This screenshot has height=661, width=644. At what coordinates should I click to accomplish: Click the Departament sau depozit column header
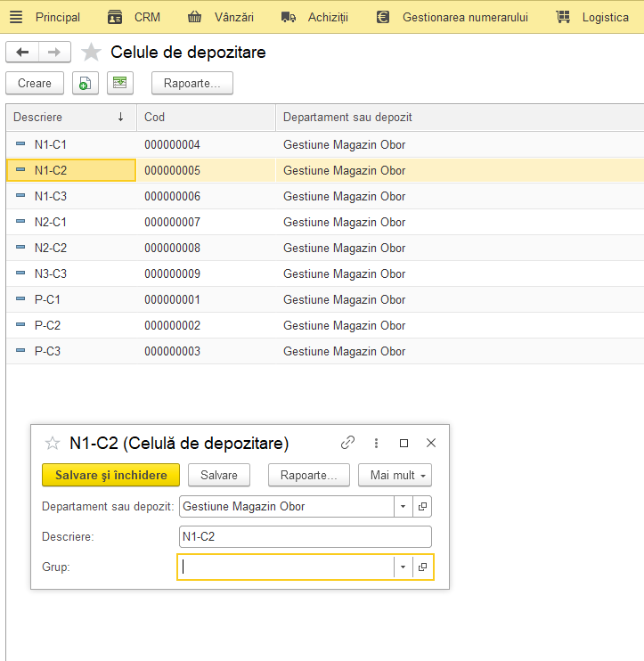(460, 118)
